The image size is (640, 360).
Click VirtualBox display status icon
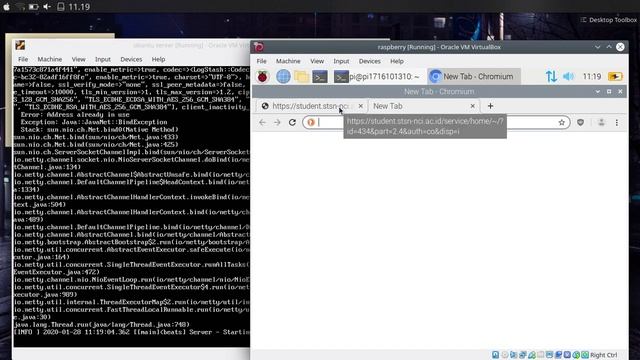pyautogui.click(x=550, y=355)
